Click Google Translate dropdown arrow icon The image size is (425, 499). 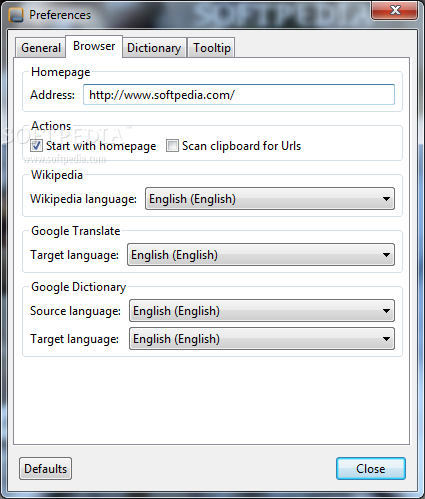pyautogui.click(x=386, y=255)
